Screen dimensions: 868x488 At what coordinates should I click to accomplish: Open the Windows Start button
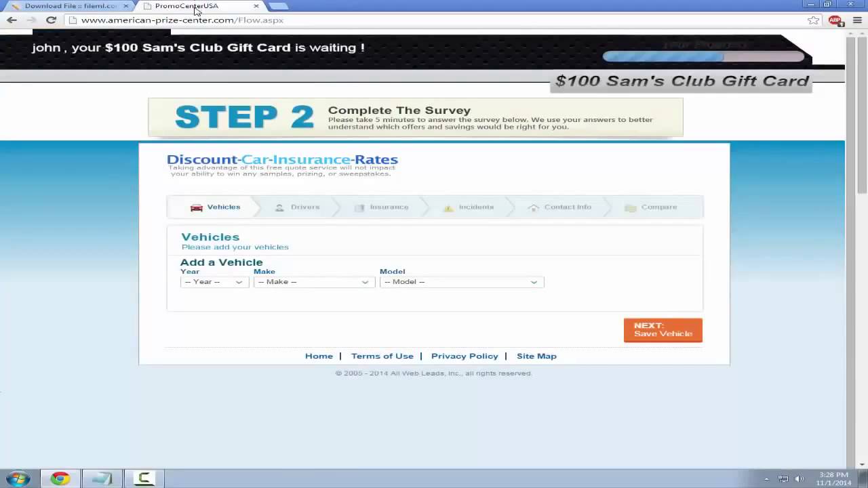18,479
